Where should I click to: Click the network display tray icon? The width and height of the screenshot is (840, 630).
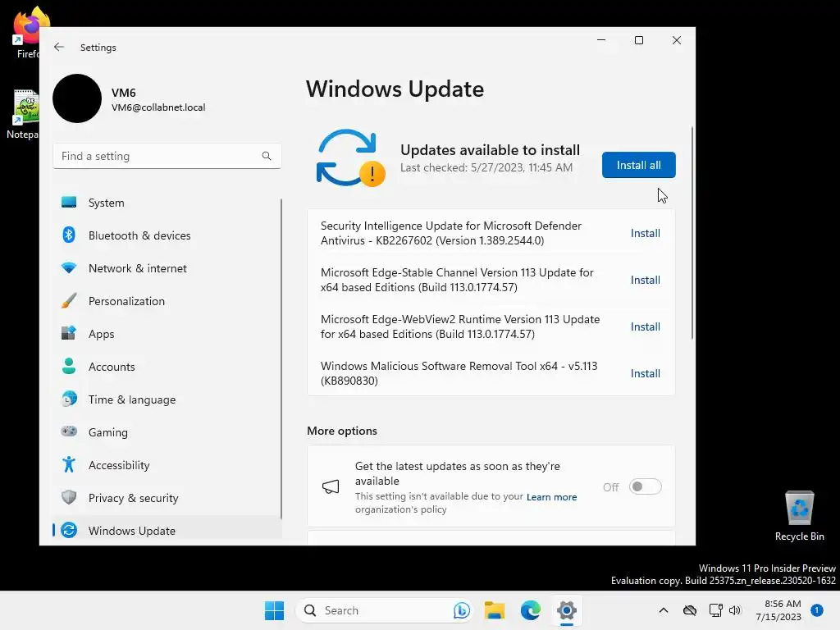tap(715, 610)
